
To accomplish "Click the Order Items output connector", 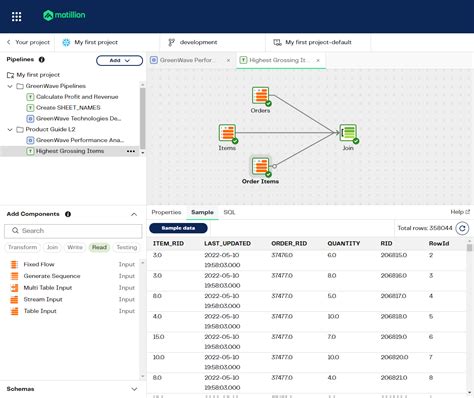I will pyautogui.click(x=274, y=166).
